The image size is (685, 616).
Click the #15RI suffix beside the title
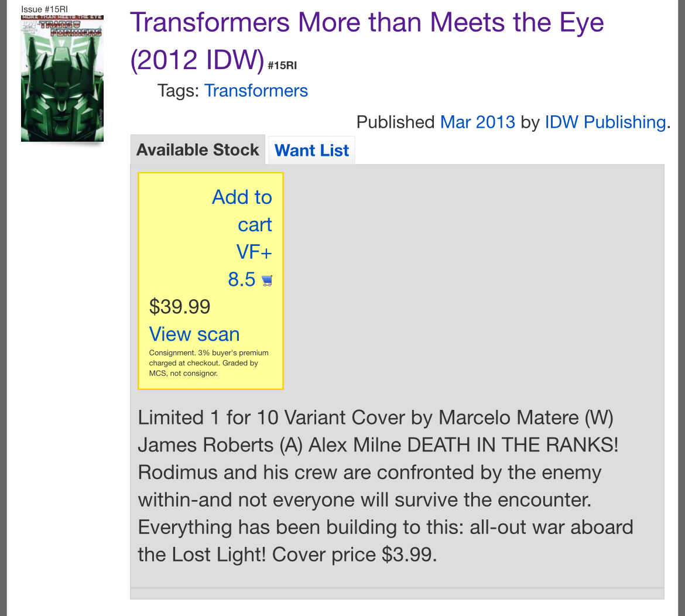point(282,66)
